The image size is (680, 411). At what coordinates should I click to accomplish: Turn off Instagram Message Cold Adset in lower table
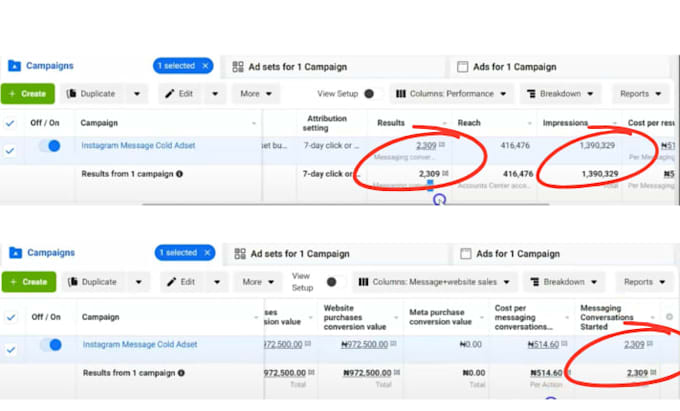pos(51,345)
